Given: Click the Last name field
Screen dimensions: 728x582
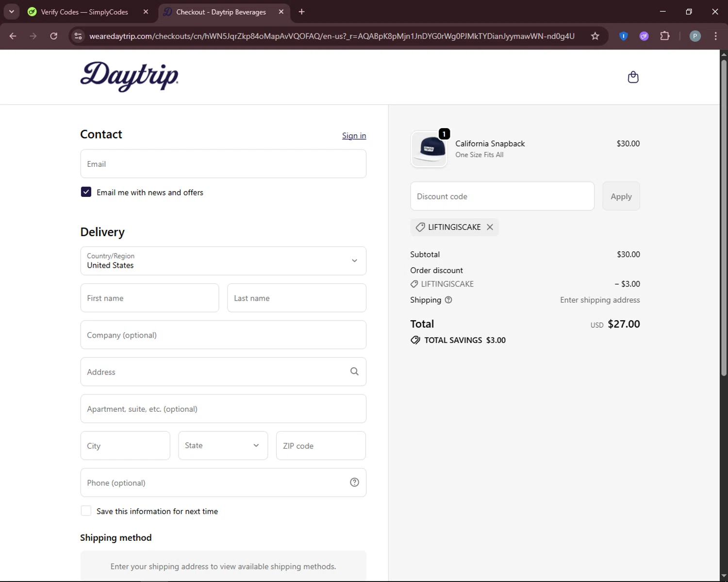Looking at the screenshot, I should (297, 298).
